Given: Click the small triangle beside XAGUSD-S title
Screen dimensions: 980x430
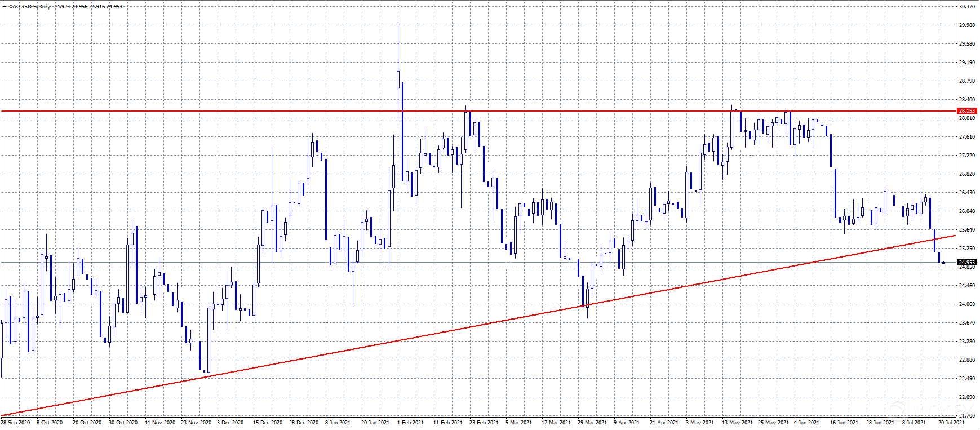Looking at the screenshot, I should pos(5,7).
